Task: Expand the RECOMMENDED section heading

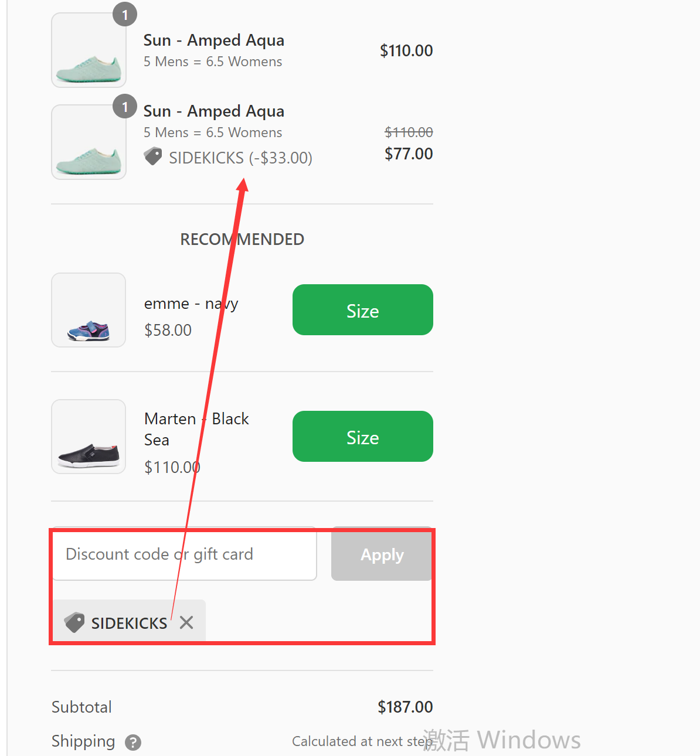Action: [242, 239]
